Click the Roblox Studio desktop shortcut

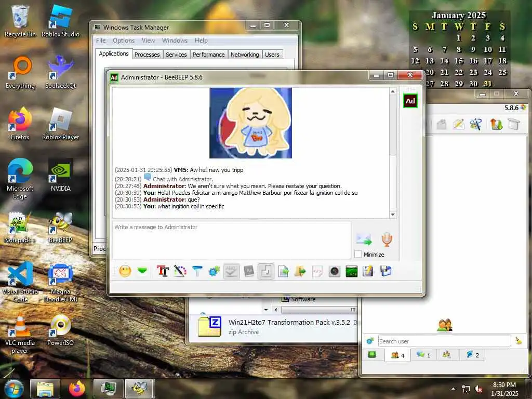click(60, 21)
